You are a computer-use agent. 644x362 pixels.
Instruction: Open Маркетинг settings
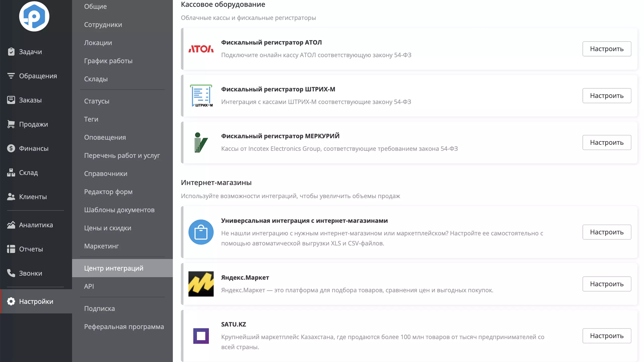coord(122,246)
